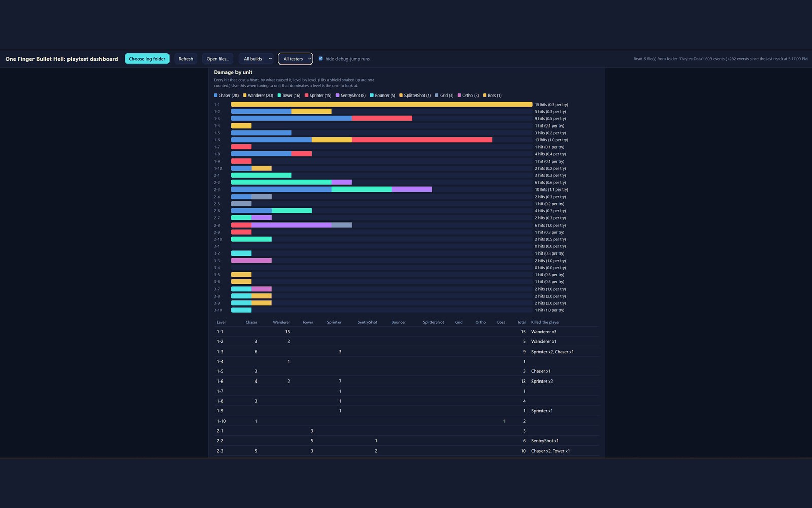
Task: Click the pink Ortho bar for level 3-3
Action: click(x=251, y=261)
